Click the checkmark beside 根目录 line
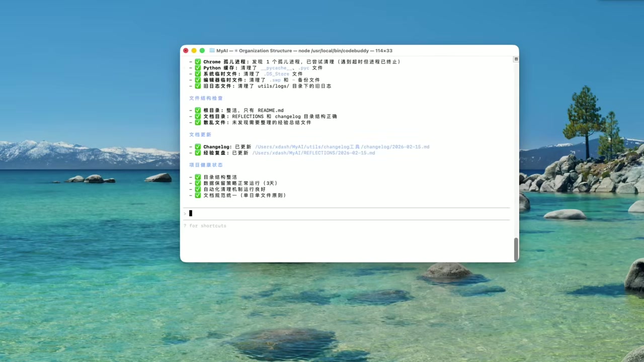 click(x=198, y=110)
